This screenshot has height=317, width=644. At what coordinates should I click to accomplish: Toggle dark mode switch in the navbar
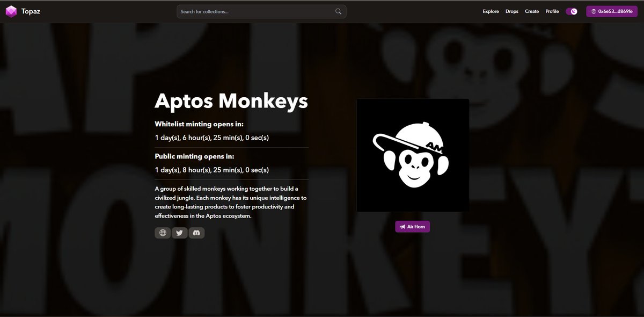[571, 11]
